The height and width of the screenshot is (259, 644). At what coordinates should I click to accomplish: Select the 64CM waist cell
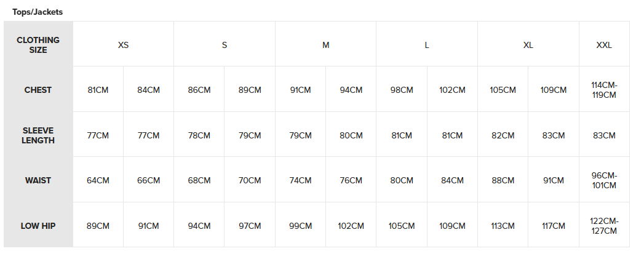click(98, 180)
